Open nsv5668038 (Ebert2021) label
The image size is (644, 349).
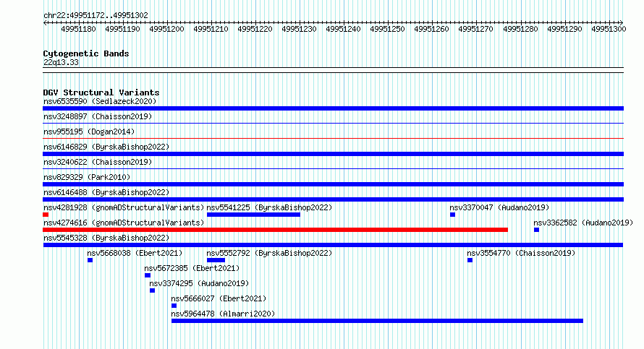[135, 253]
